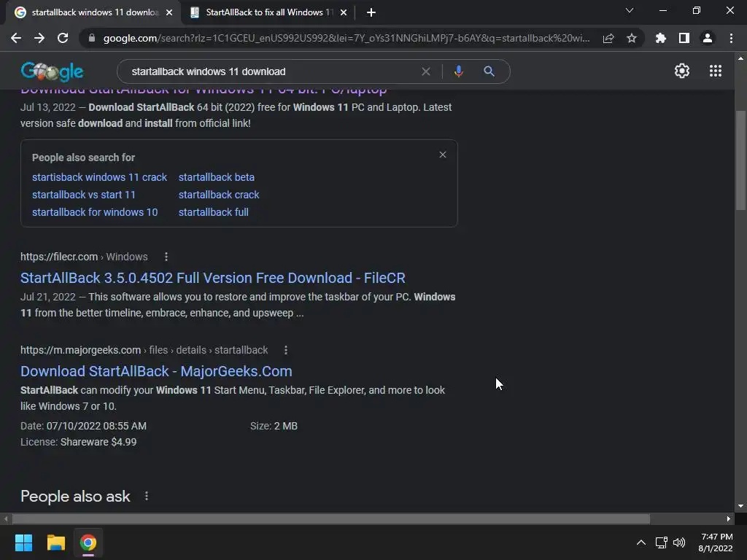This screenshot has height=560, width=747.
Task: Dismiss the People also search for box
Action: click(443, 155)
